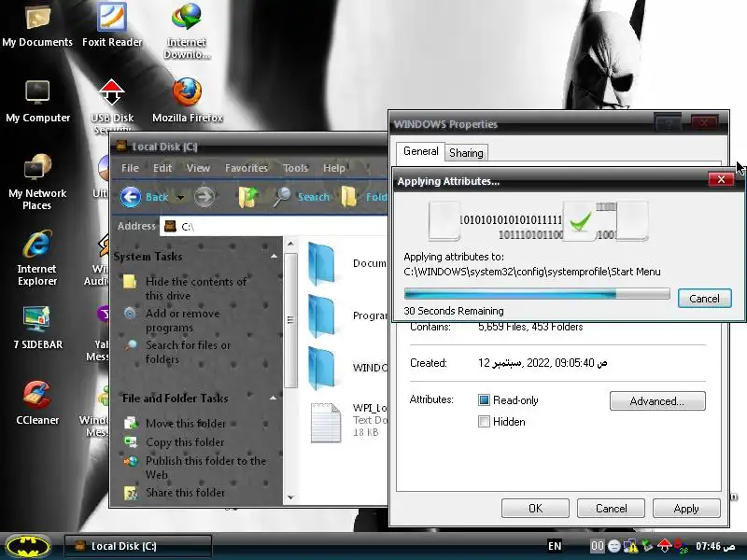747x560 pixels.
Task: Open the Tools menu in Local Disk window
Action: tap(295, 168)
